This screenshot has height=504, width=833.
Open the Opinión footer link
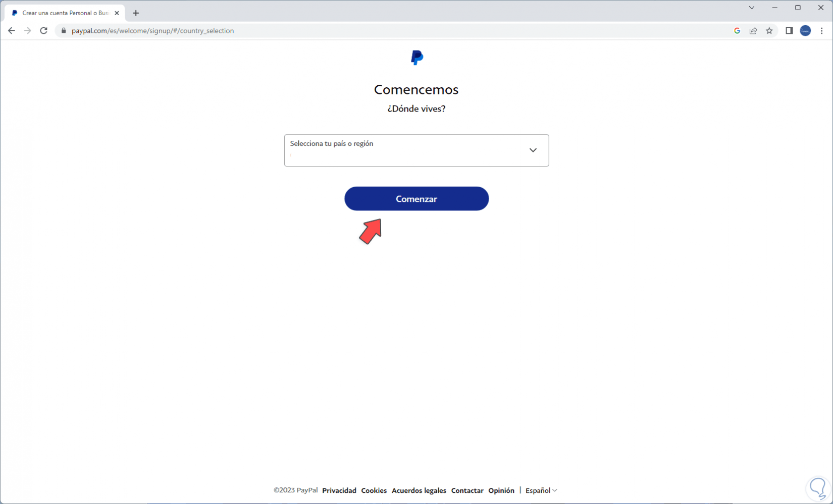(x=501, y=490)
